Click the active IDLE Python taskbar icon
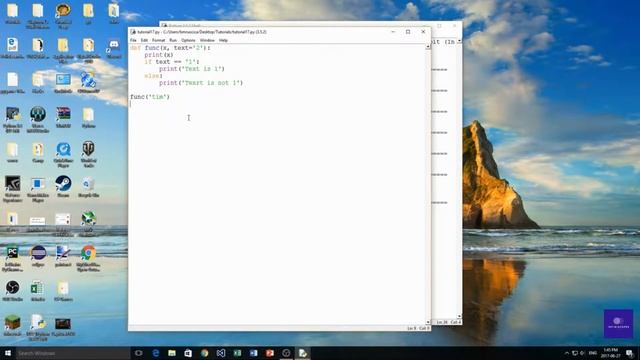 tap(302, 353)
